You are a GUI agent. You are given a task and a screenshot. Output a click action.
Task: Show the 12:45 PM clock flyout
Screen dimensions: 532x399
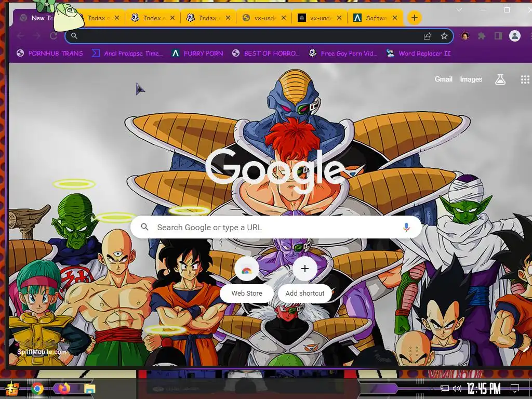click(484, 388)
